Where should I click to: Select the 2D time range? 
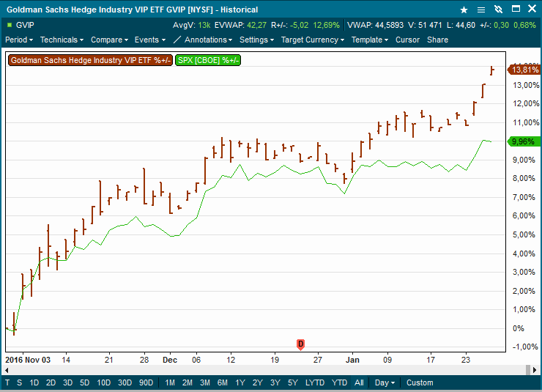51,382
